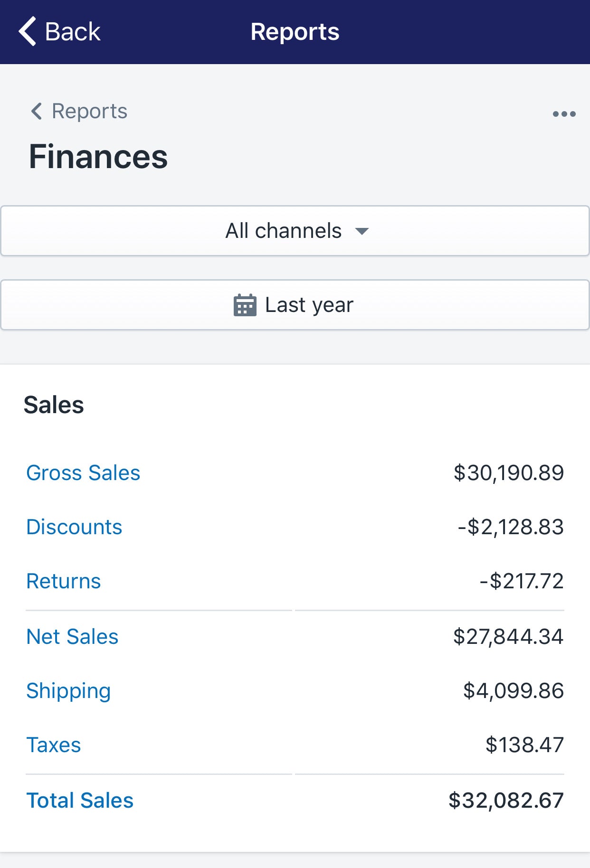Tap the Finances page heading

pos(98,157)
